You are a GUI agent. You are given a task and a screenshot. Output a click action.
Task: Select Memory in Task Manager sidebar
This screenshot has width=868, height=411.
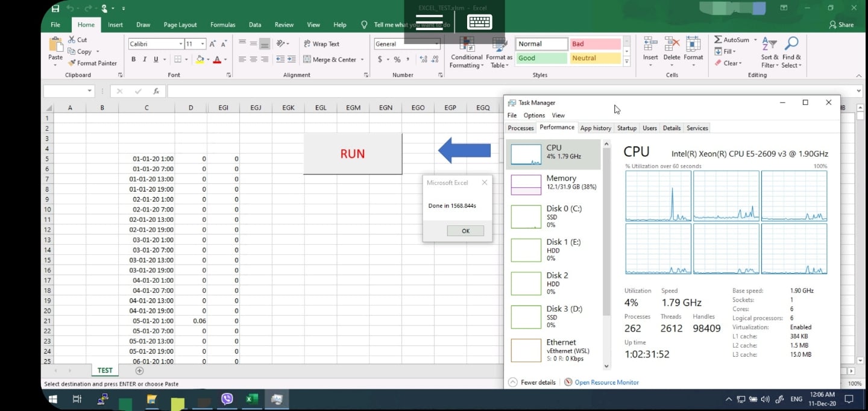pyautogui.click(x=553, y=184)
